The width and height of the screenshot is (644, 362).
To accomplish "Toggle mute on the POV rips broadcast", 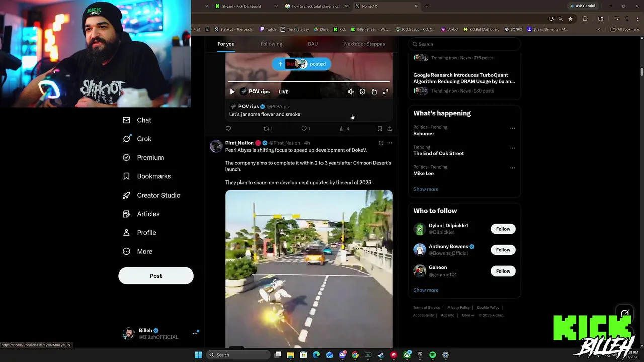I will click(x=351, y=92).
